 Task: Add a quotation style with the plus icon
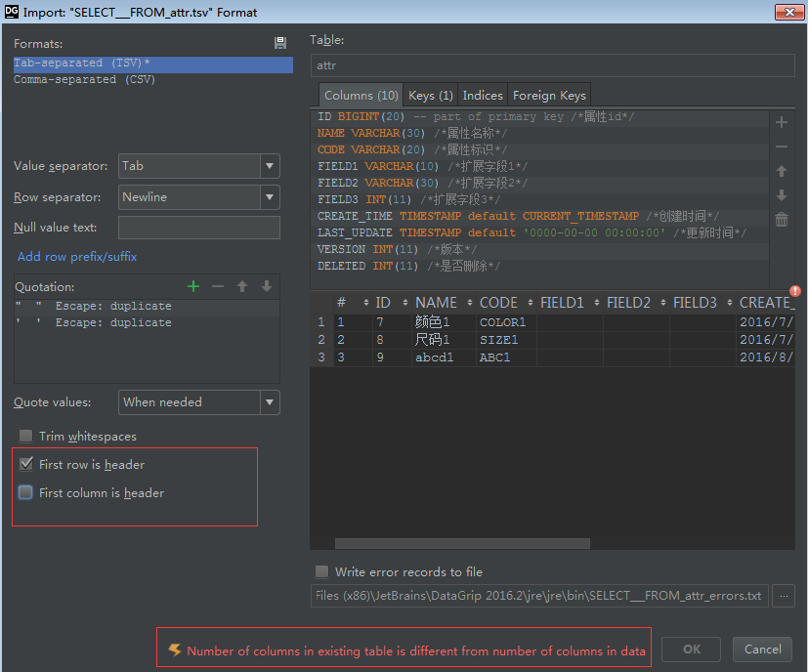click(x=192, y=287)
